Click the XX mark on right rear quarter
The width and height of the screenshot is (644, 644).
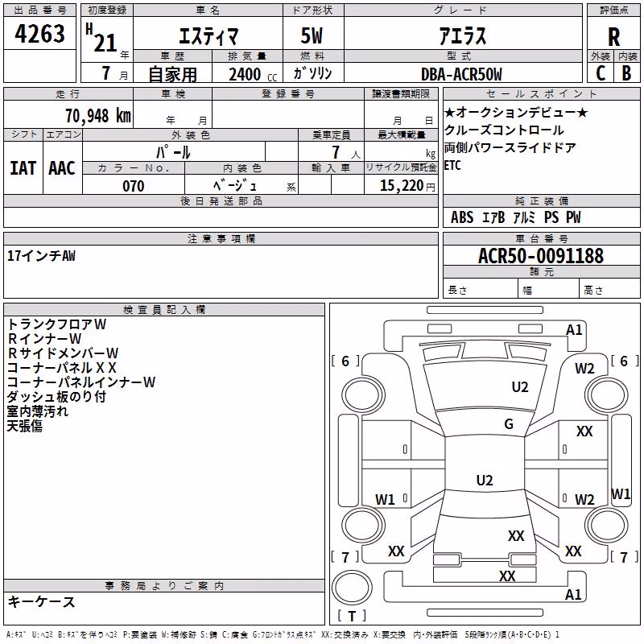point(573,551)
